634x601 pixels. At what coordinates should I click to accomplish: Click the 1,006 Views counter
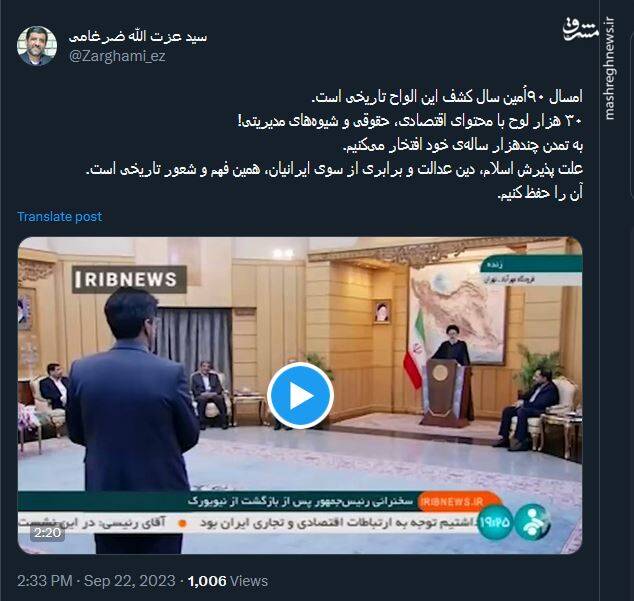click(228, 581)
